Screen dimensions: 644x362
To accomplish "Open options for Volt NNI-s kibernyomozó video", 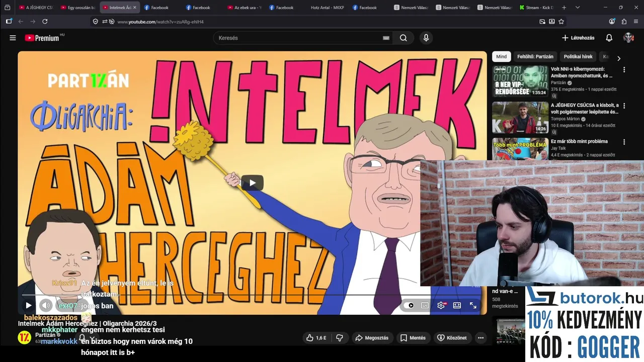I will [624, 70].
